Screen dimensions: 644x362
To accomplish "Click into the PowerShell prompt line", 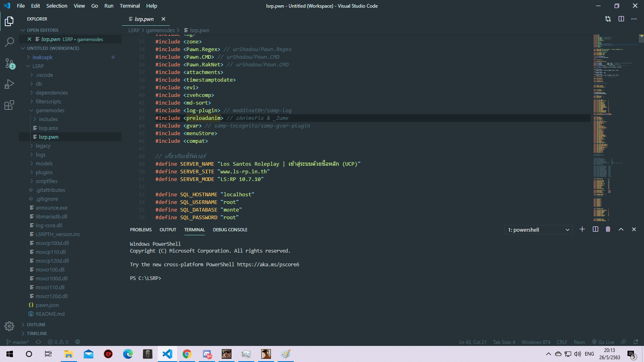I will point(145,278).
